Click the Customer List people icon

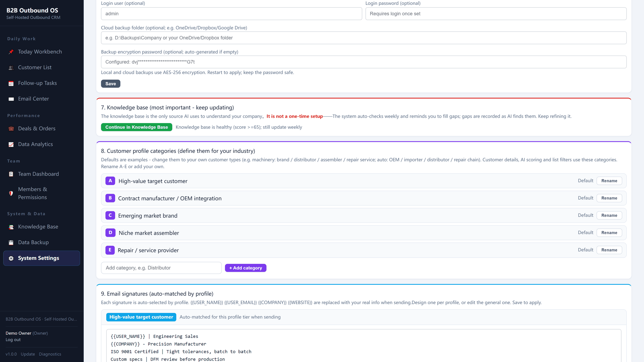click(x=11, y=68)
